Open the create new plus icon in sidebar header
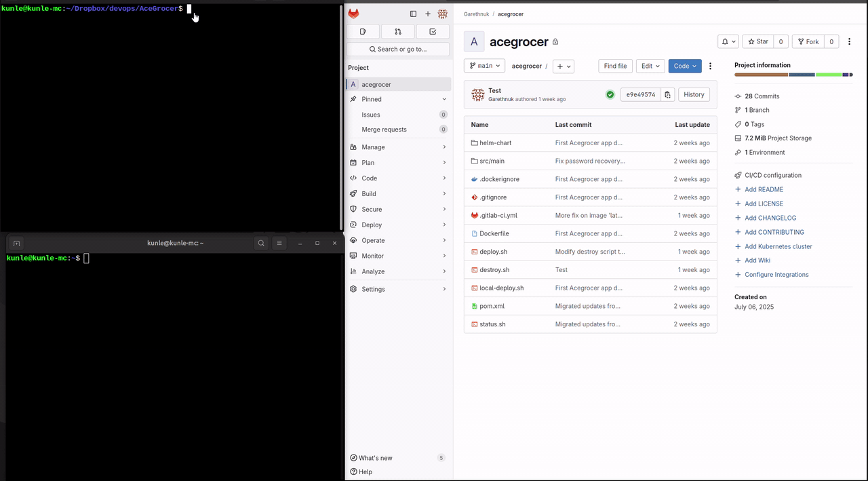The image size is (868, 481). click(428, 14)
